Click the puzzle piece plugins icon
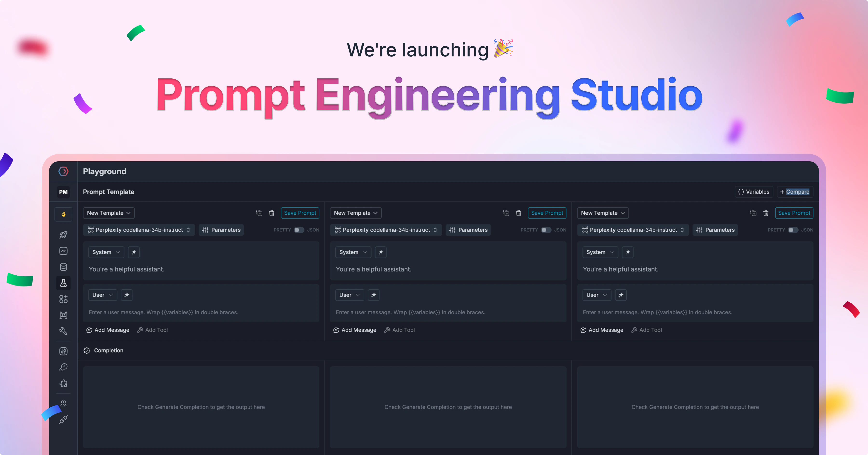Screen dimensions: 868x455 63,383
